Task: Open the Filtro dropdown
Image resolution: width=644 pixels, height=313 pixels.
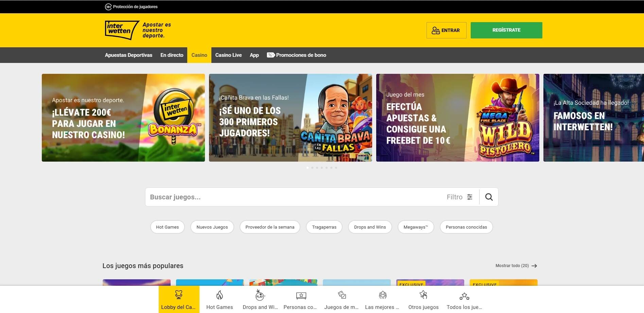Action: [459, 197]
